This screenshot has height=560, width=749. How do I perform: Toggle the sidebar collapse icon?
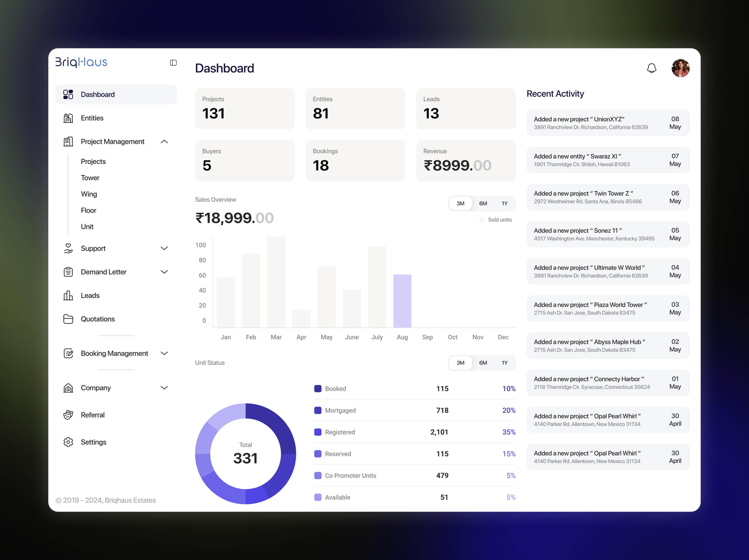(x=173, y=63)
